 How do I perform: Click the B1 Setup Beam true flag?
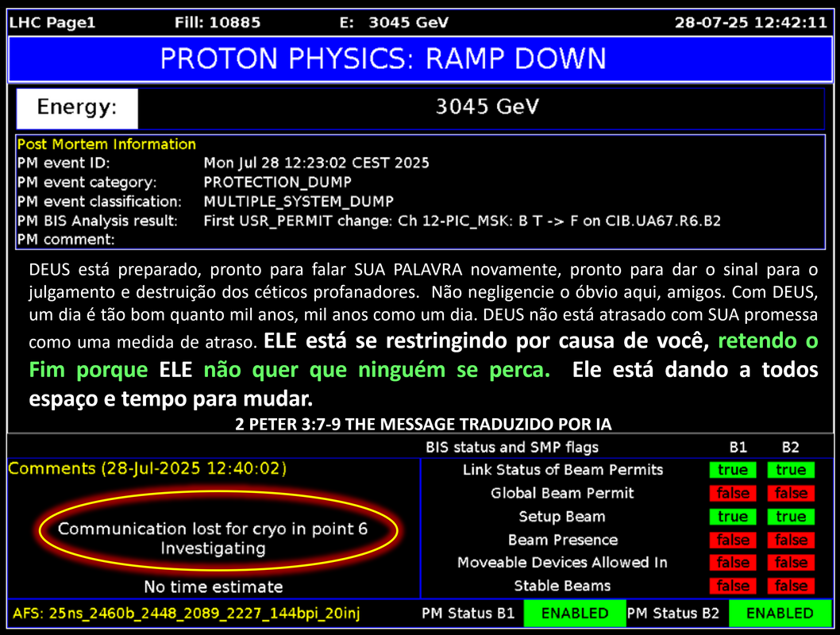point(732,517)
